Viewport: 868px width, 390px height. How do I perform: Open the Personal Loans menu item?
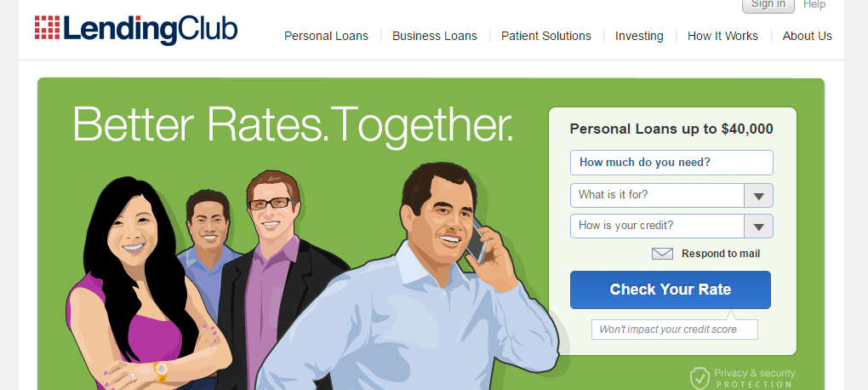[x=326, y=36]
